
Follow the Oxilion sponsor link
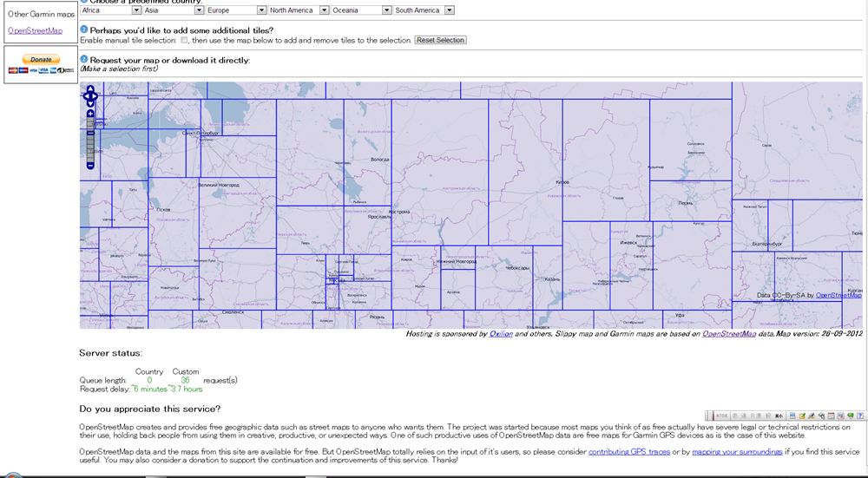click(501, 334)
